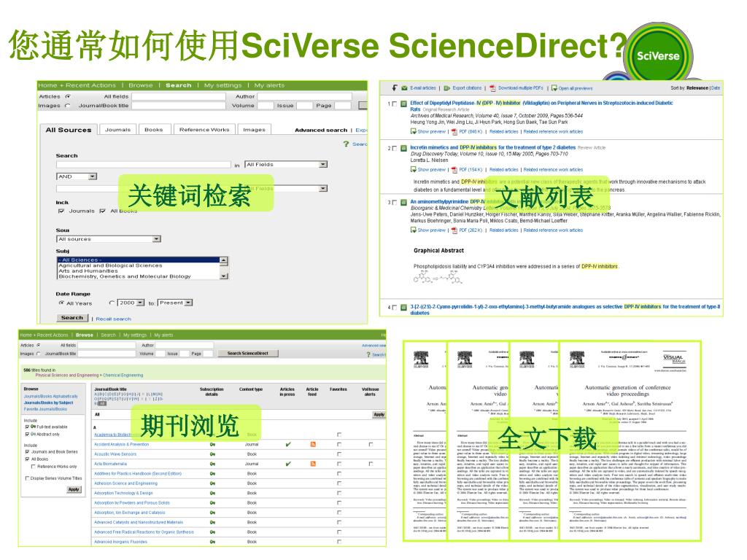Click question mark help icon in browse window
Image resolution: width=747 pixels, height=560 pixels.
(x=368, y=355)
